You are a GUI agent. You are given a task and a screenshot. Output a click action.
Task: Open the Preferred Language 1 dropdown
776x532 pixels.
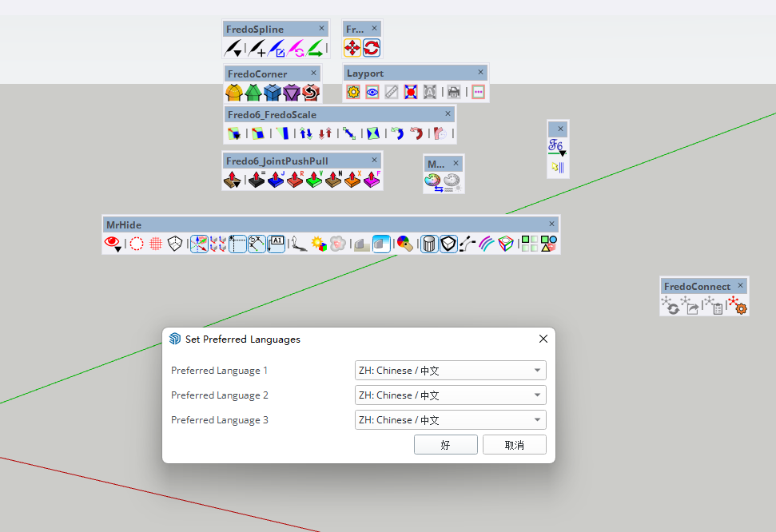(450, 371)
